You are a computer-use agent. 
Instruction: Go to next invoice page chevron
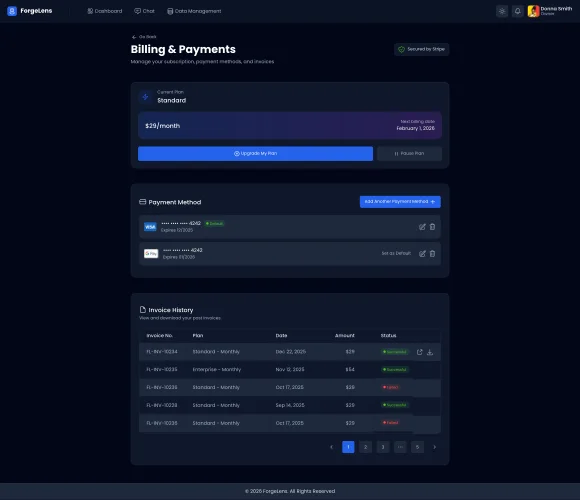pos(435,447)
